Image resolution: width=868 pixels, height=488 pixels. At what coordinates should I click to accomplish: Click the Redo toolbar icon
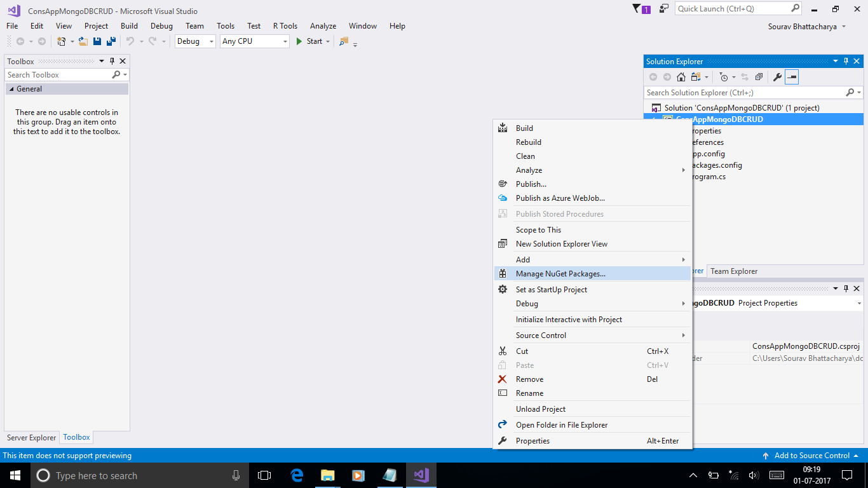pyautogui.click(x=153, y=41)
